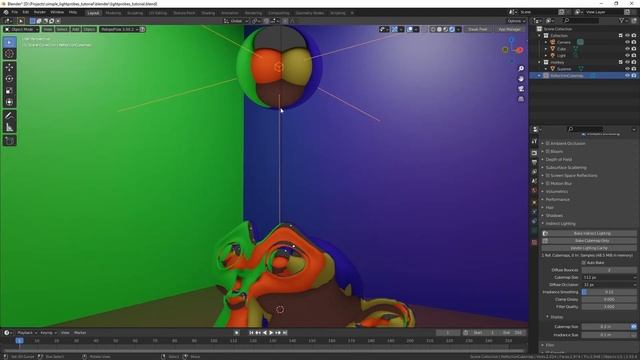The image size is (640, 360).
Task: Select the Move tool
Action: click(x=9, y=67)
